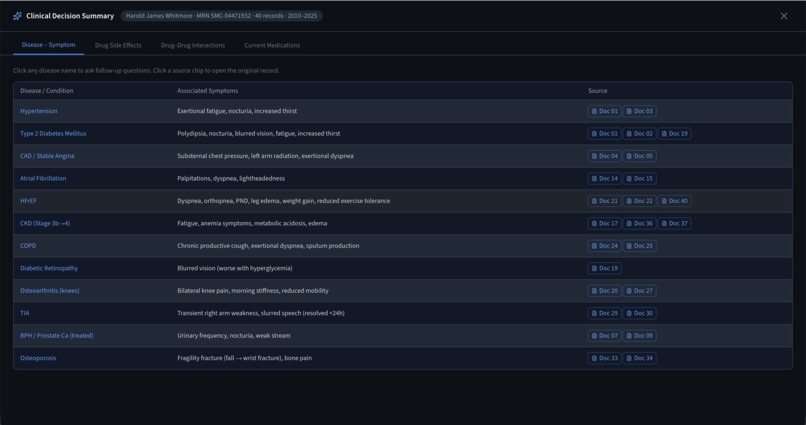Open the Doc 27 source chip
806x425 pixels.
[x=639, y=291]
